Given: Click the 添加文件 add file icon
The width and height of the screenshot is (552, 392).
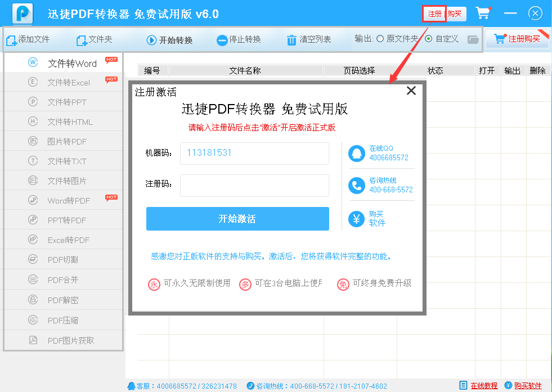Looking at the screenshot, I should click(11, 40).
